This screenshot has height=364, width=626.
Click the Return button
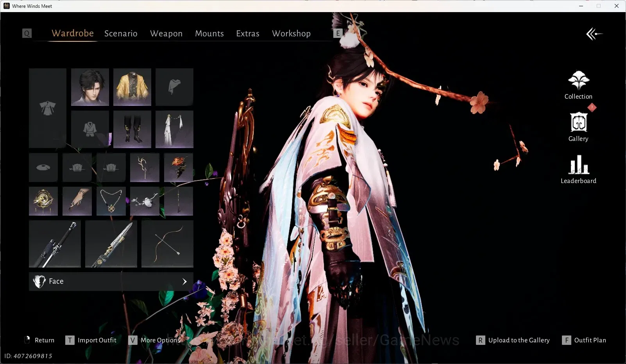[39, 340]
